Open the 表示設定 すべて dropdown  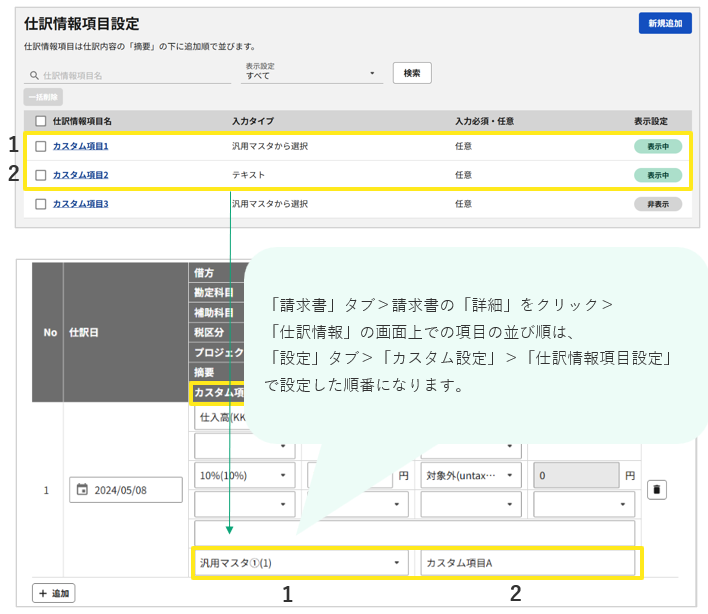click(x=312, y=72)
